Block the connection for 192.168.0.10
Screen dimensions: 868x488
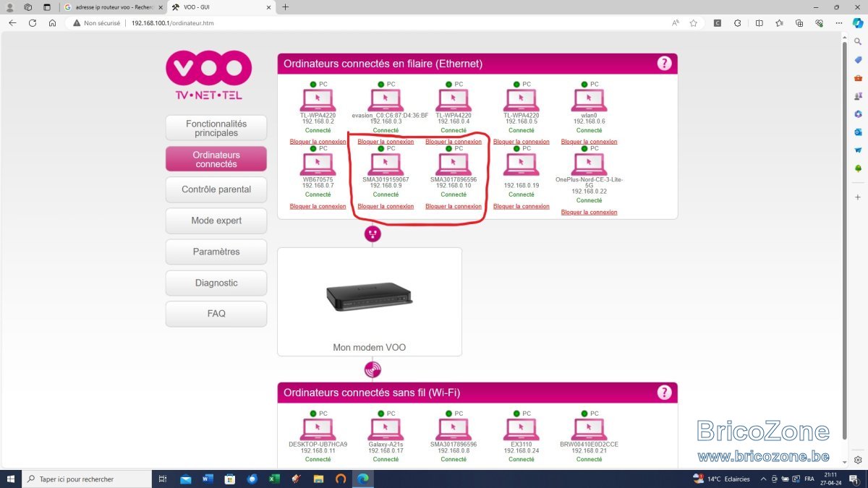pos(454,206)
